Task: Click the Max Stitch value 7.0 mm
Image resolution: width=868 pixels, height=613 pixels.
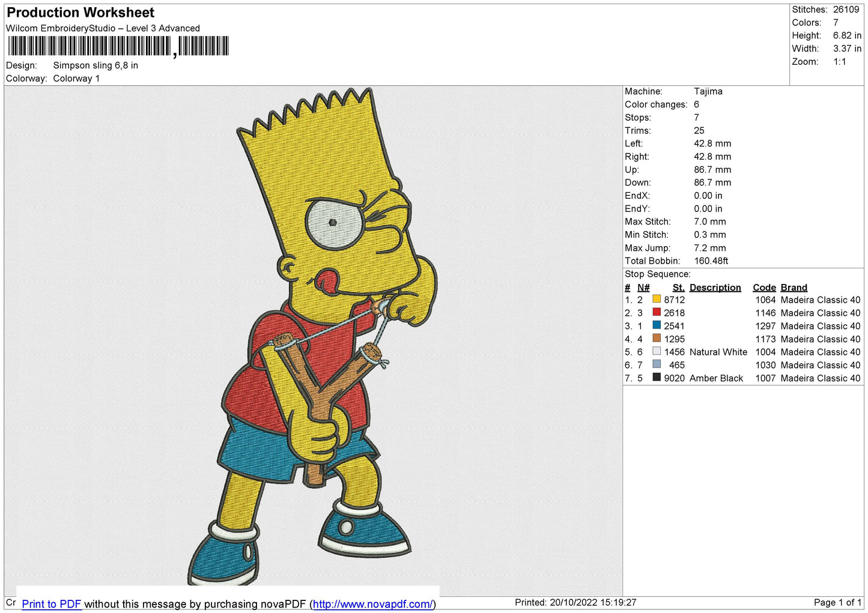Action: tap(710, 222)
